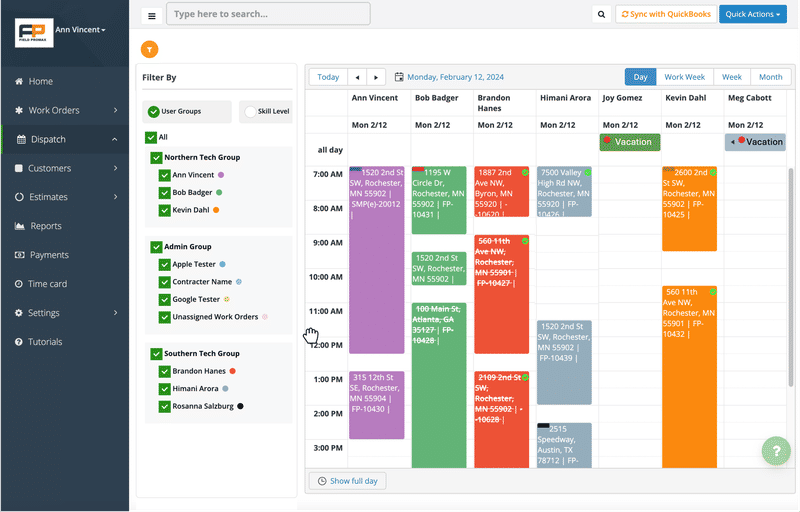
Task: Click green status dot on 7500 Valley job
Action: pyautogui.click(x=588, y=173)
